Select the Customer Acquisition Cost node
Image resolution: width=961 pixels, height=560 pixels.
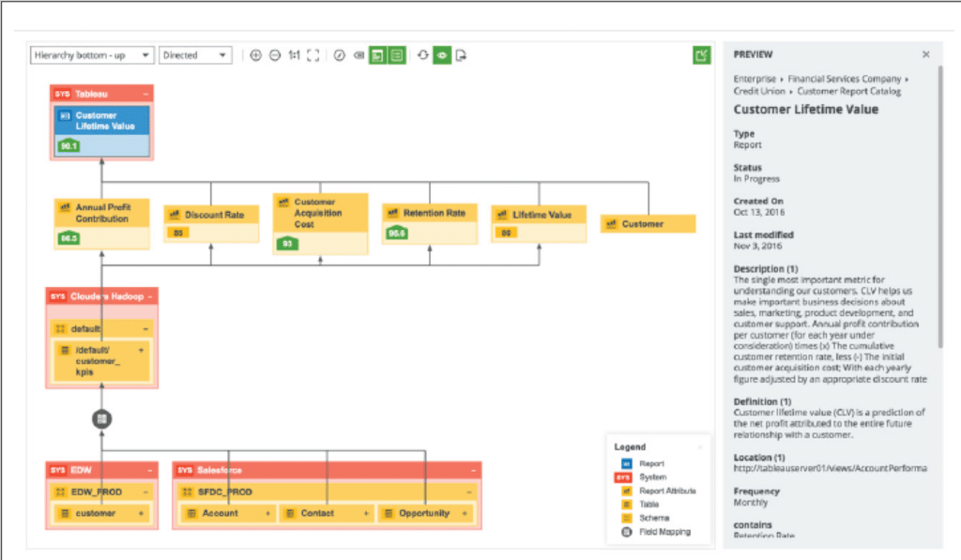320,223
